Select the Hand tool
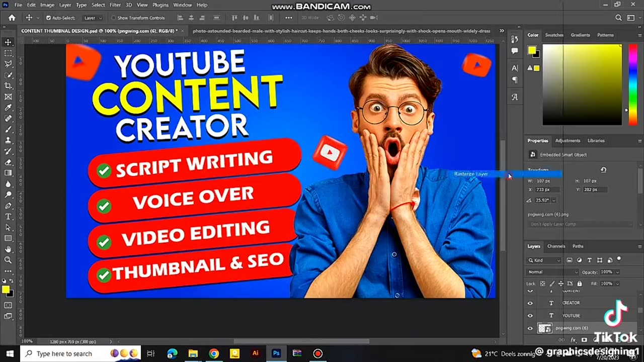This screenshot has height=362, width=644. (x=8, y=249)
